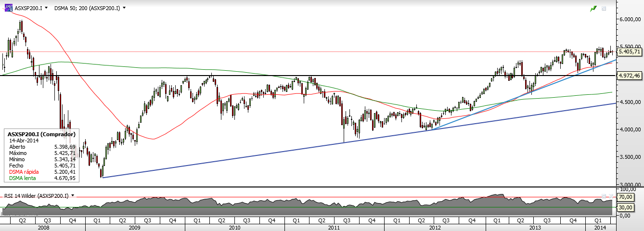Click the Aberto value 5.398,69

click(x=66, y=146)
